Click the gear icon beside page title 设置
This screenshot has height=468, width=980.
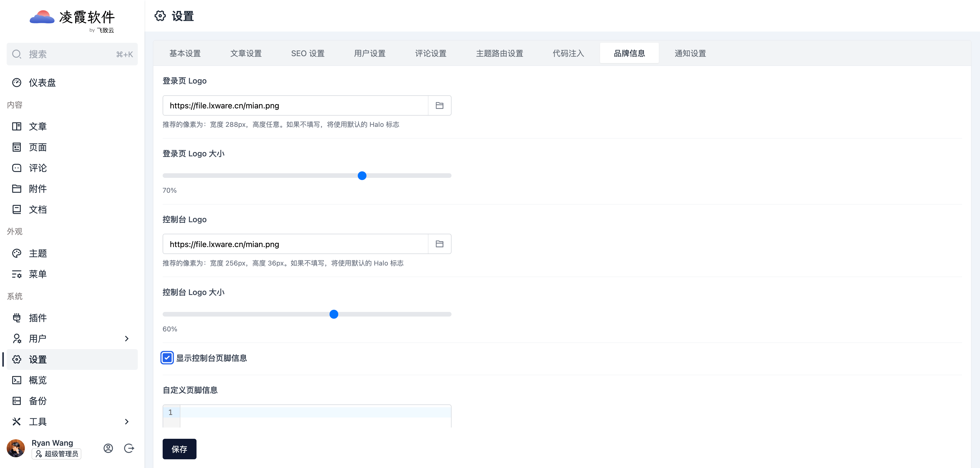(160, 16)
